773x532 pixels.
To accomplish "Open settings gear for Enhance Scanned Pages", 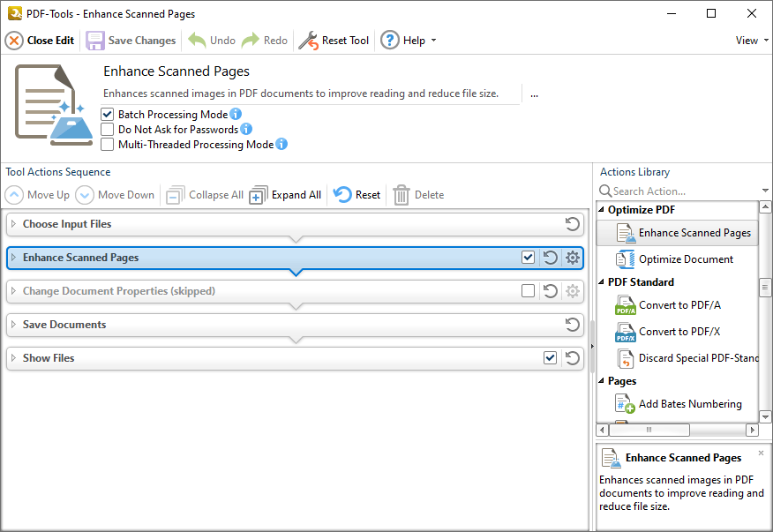I will [x=571, y=258].
